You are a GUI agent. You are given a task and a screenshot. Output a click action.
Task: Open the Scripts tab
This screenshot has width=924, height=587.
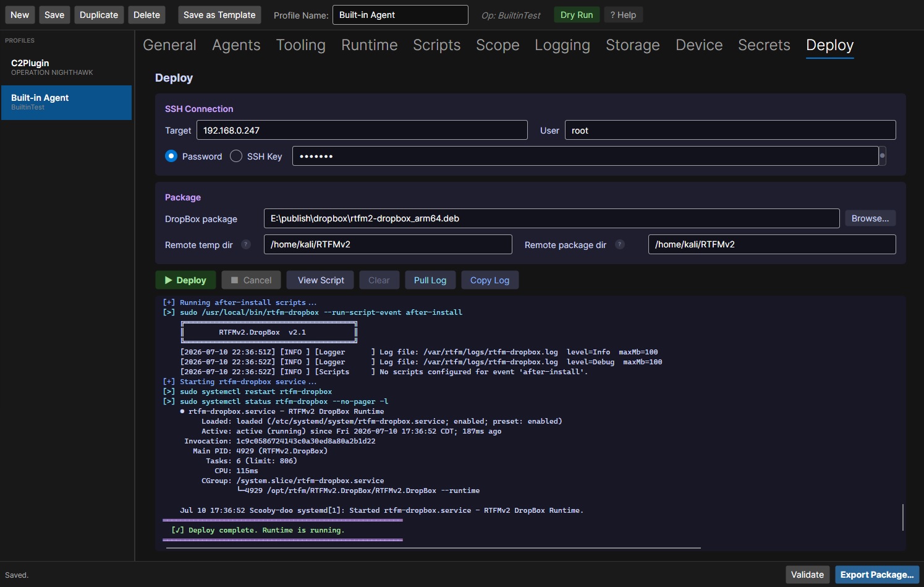tap(437, 45)
